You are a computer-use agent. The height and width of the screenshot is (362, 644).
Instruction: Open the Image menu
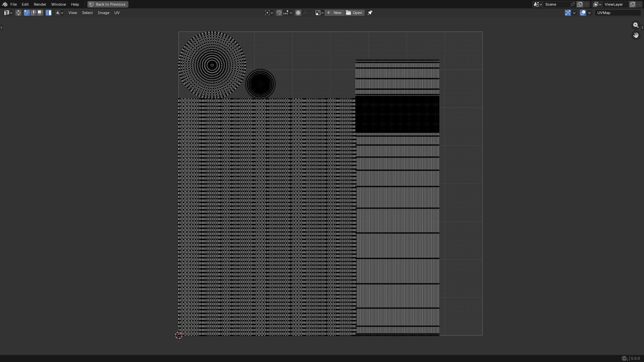(x=103, y=13)
